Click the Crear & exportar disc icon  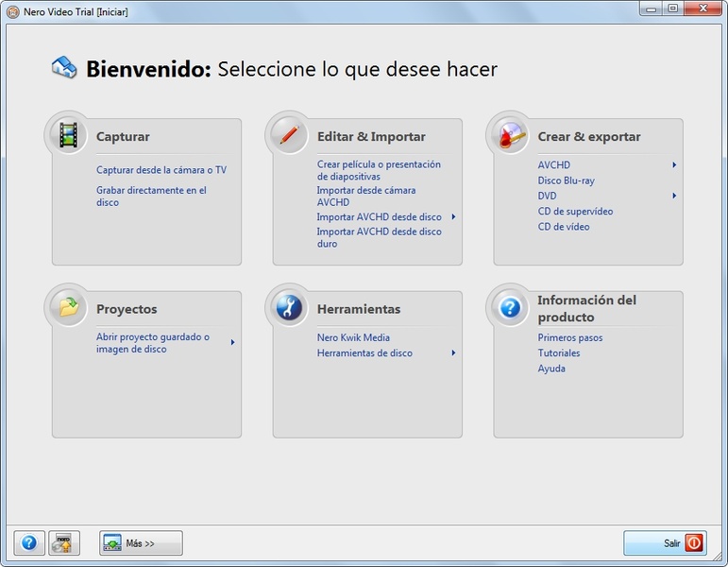[x=511, y=135]
